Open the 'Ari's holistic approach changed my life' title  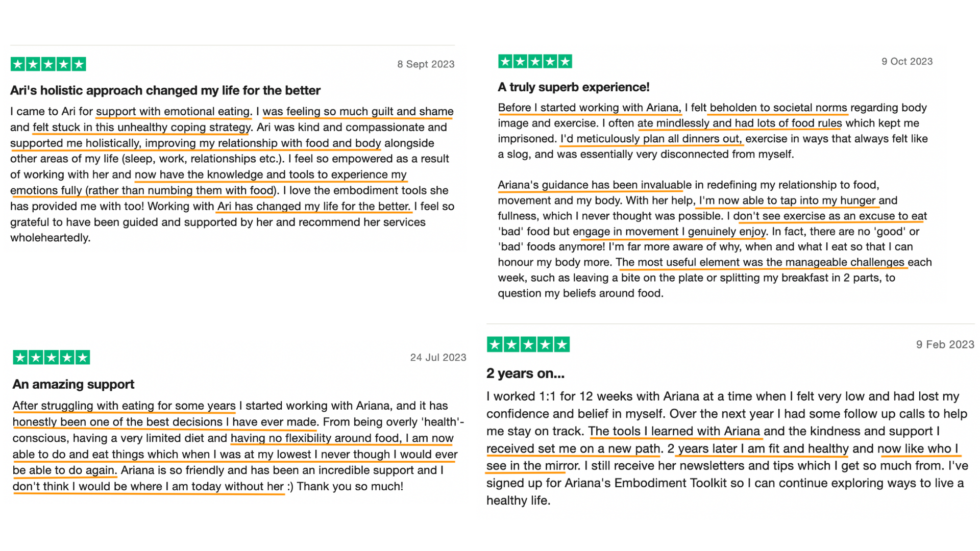165,90
